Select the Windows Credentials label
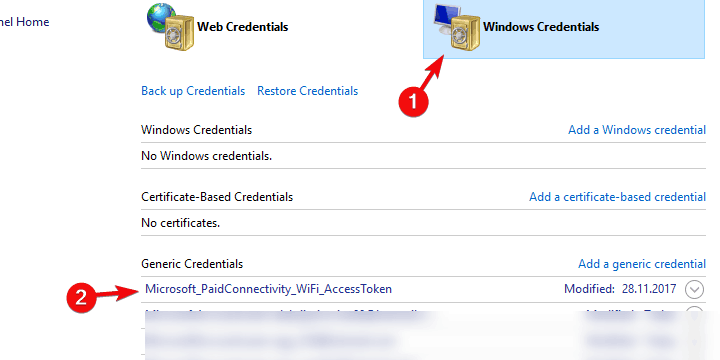 click(541, 27)
